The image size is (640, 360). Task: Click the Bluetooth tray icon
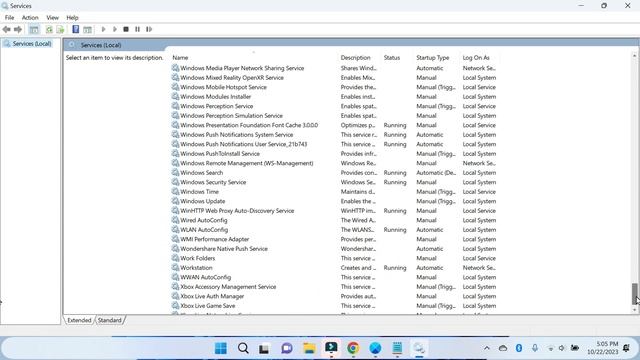pyautogui.click(x=519, y=348)
